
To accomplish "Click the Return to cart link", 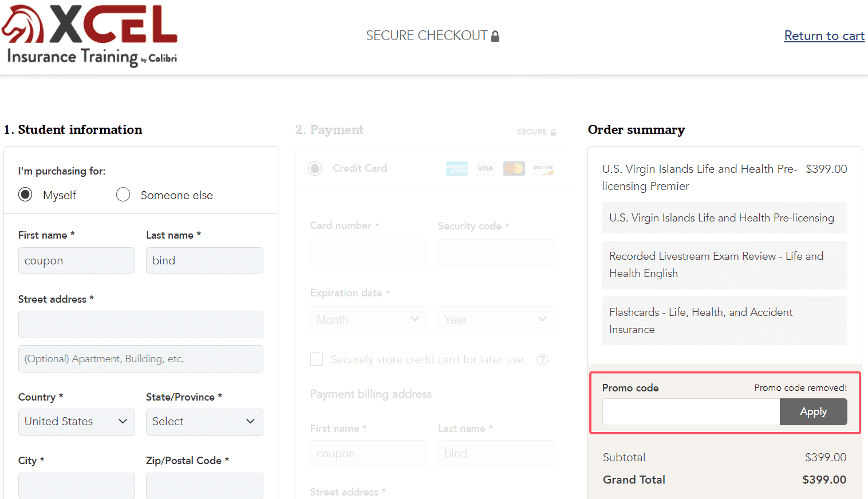I will (824, 35).
